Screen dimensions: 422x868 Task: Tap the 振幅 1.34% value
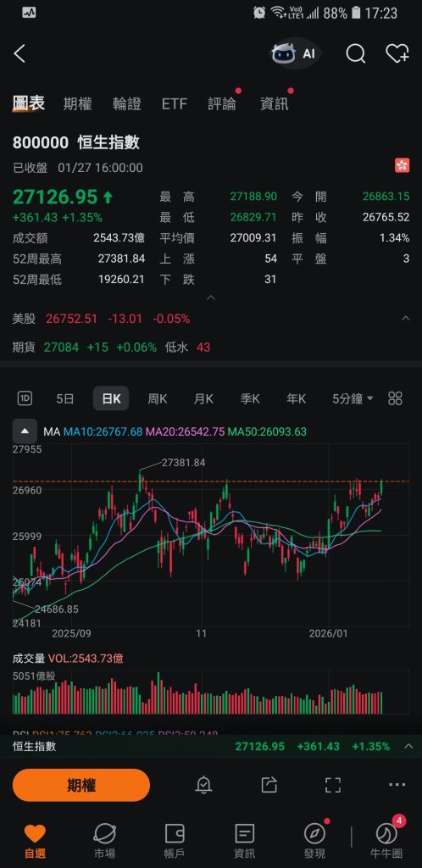(395, 238)
